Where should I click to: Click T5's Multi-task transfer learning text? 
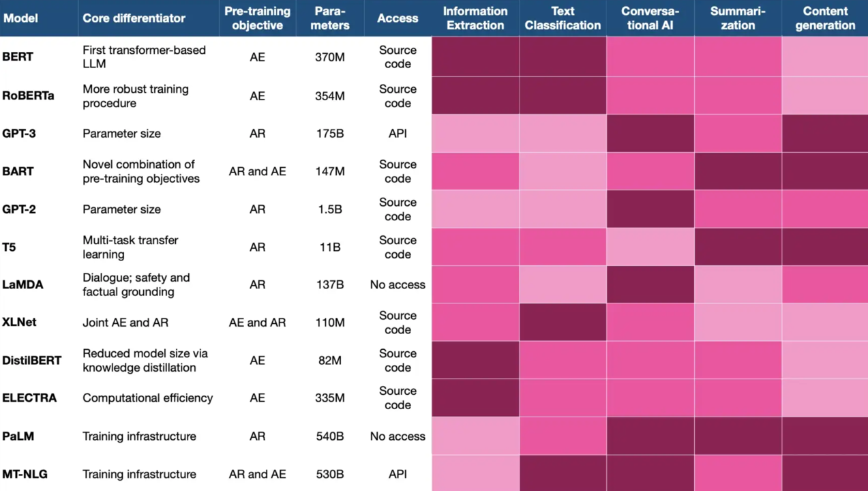pyautogui.click(x=130, y=247)
